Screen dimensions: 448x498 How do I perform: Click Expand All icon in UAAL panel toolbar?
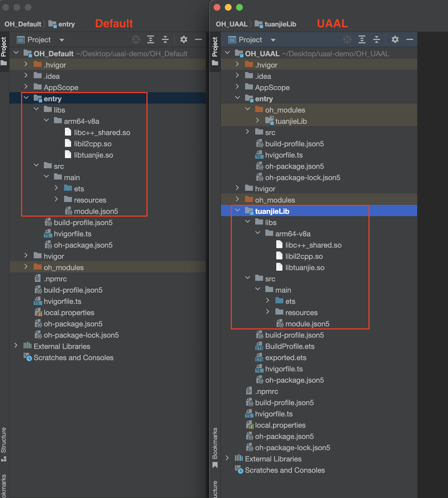coord(362,40)
